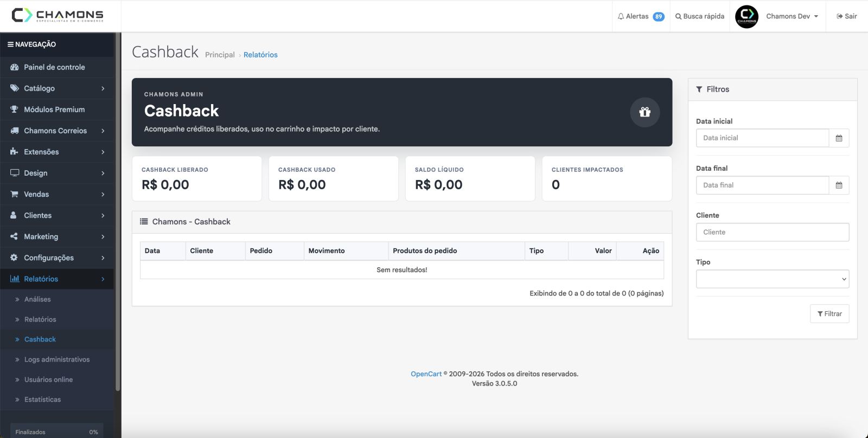Open the Chamons Dev user dropdown
Viewport: 868px width, 438px height.
click(792, 16)
